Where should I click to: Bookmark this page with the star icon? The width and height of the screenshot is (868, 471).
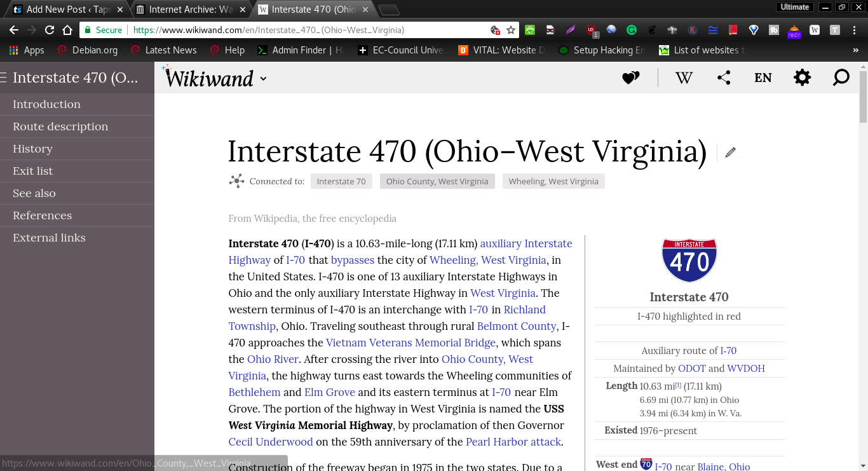tap(511, 30)
